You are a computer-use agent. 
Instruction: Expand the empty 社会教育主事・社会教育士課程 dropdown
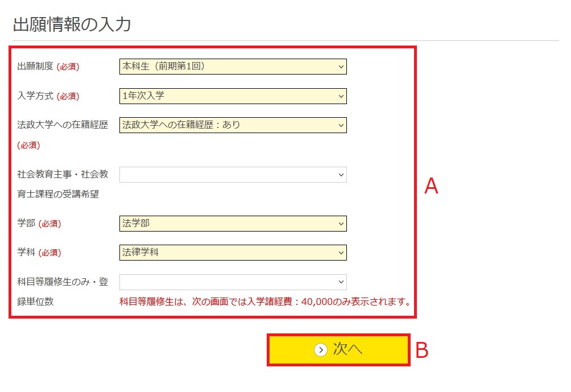pos(233,175)
